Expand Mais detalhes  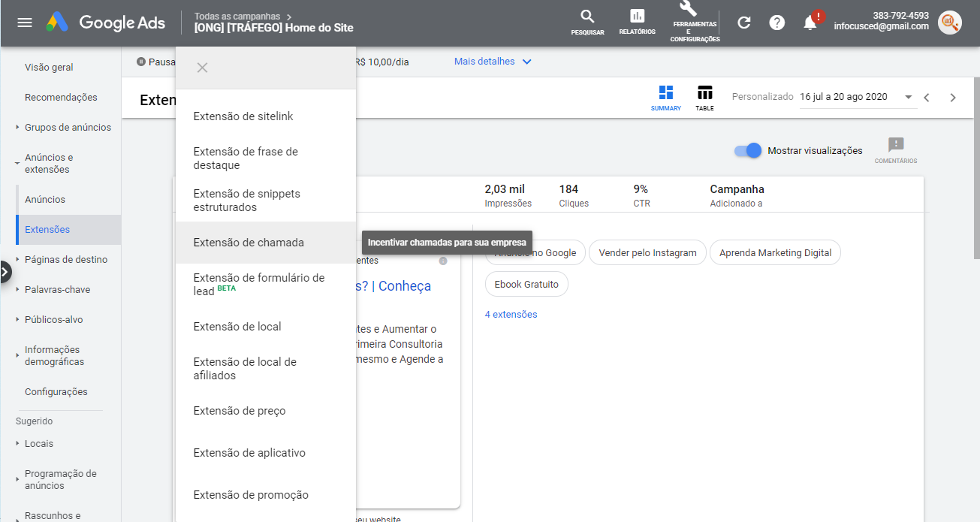point(493,62)
